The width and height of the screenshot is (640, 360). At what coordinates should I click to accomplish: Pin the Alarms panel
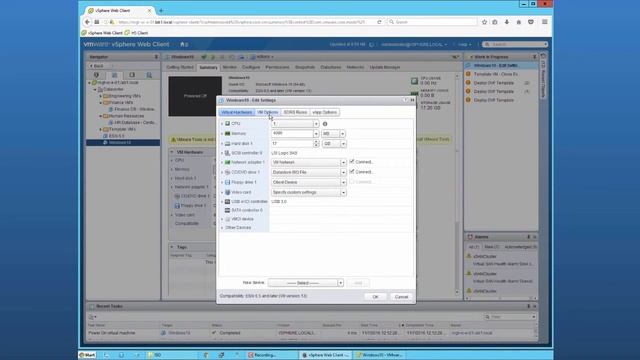529,237
